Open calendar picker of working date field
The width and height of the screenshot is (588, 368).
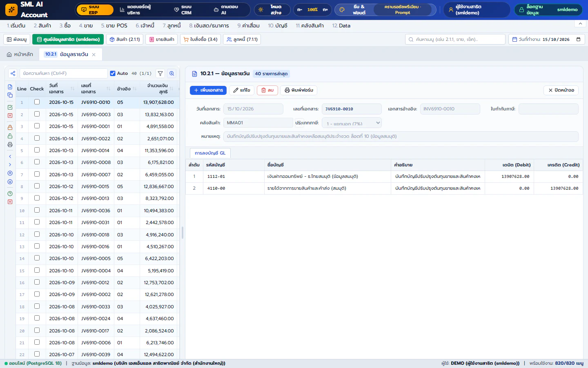578,39
